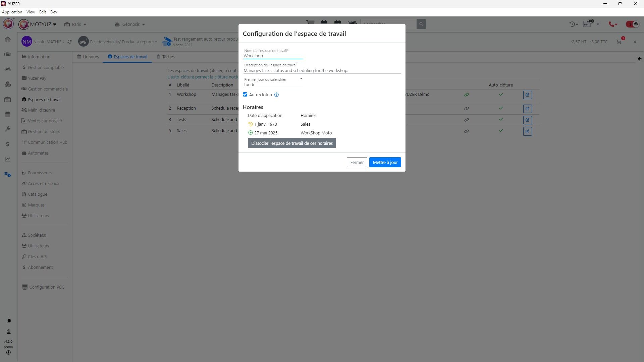Click link icon on Tests row
The width and height of the screenshot is (644, 362).
click(466, 120)
